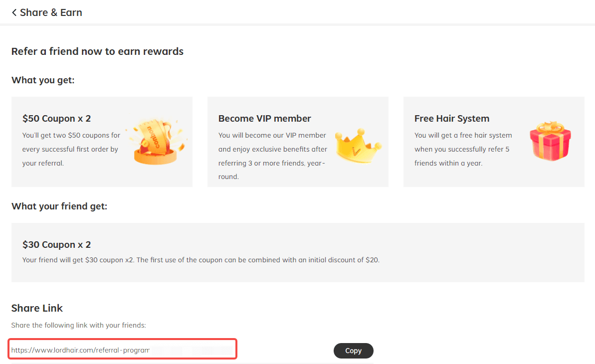Click the 'What you get:' heading
Image resolution: width=595 pixels, height=364 pixels.
point(43,80)
